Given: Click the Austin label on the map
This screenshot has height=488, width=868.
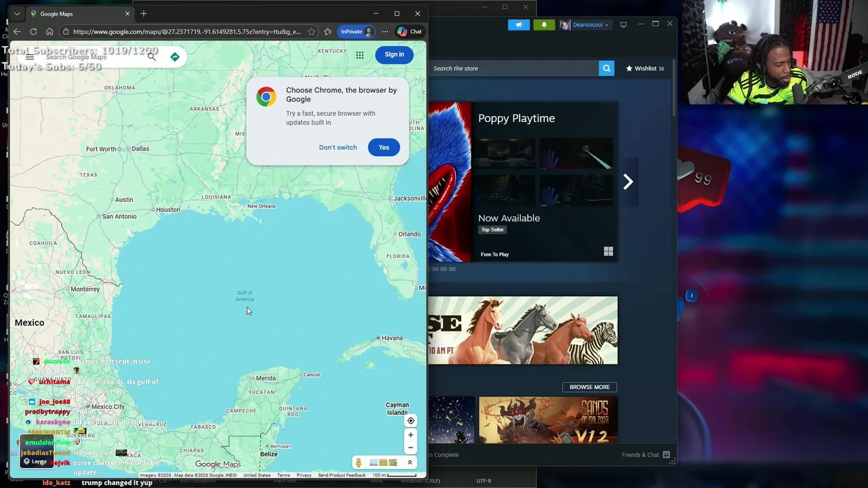Looking at the screenshot, I should (x=124, y=200).
